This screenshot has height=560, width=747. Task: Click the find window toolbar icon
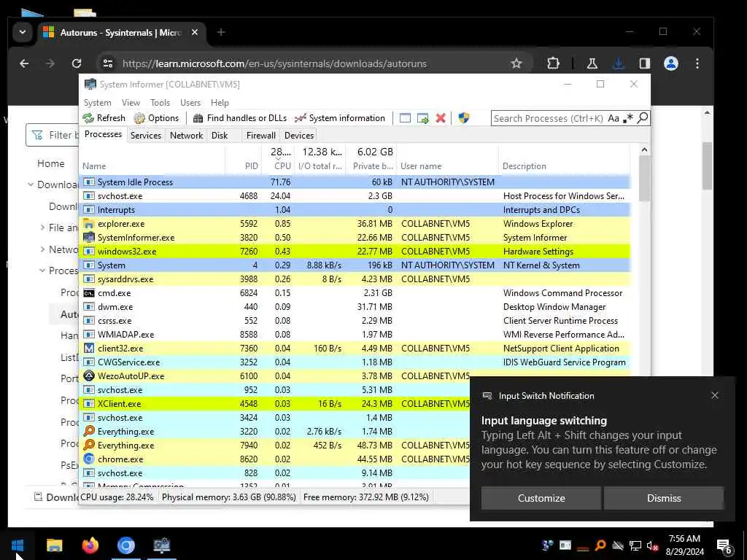(405, 118)
